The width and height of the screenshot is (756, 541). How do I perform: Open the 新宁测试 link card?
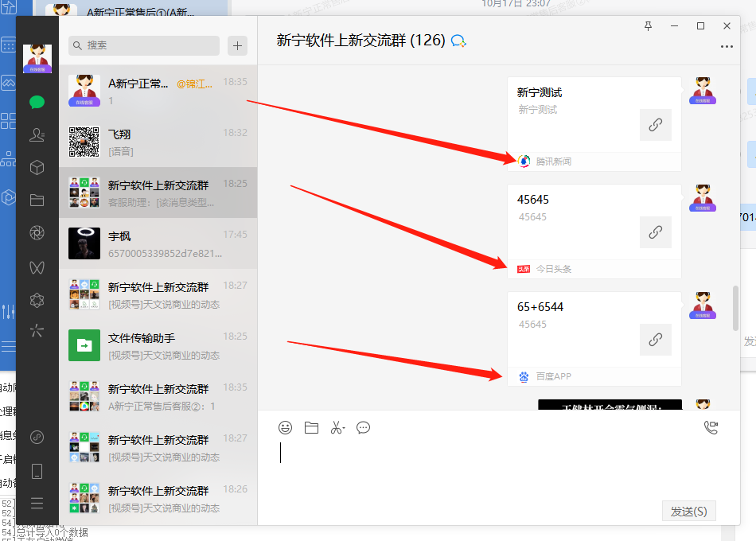(594, 124)
